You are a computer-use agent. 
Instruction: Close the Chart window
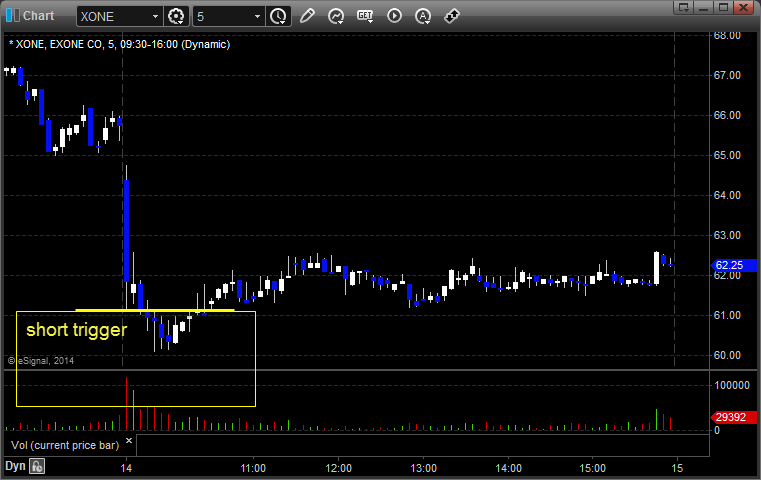coord(744,7)
